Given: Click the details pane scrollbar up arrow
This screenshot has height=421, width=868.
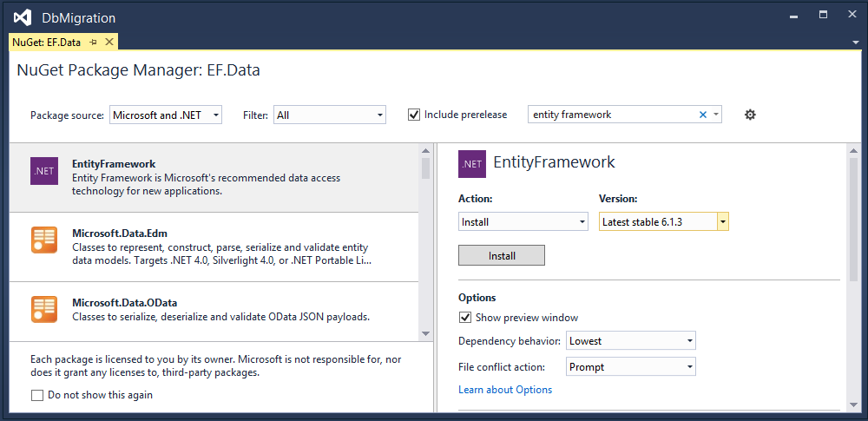Looking at the screenshot, I should (853, 151).
